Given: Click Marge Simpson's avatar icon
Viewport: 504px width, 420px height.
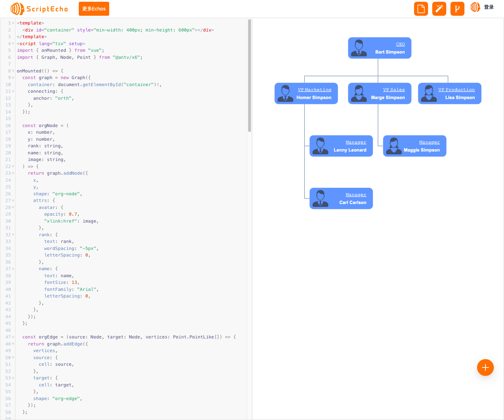Looking at the screenshot, I should coord(359,93).
